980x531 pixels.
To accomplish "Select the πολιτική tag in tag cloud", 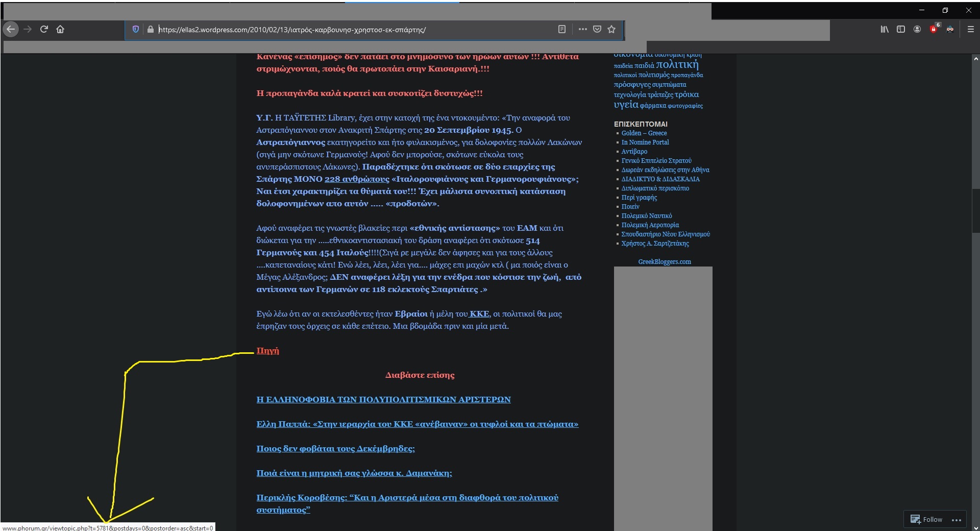I will click(677, 64).
